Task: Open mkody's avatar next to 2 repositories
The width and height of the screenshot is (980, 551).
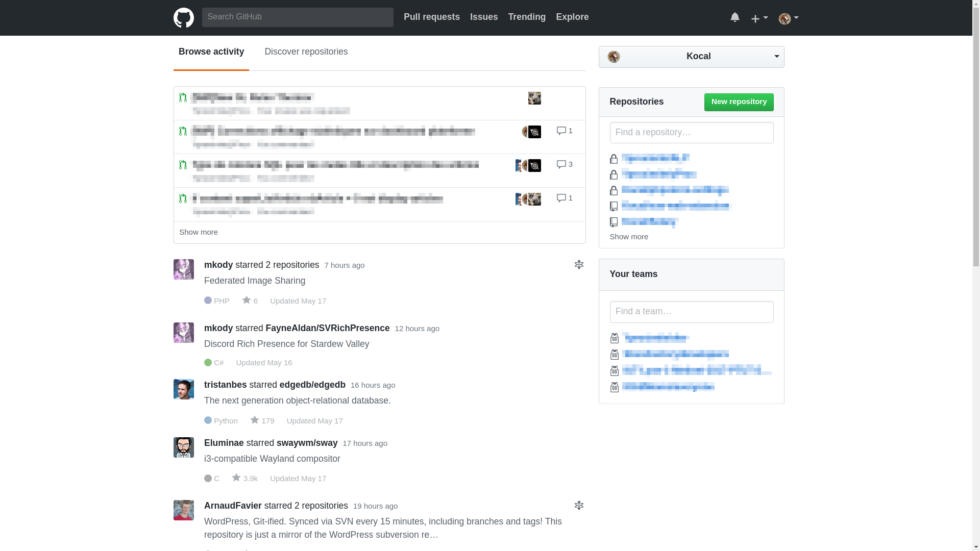Action: pos(184,269)
